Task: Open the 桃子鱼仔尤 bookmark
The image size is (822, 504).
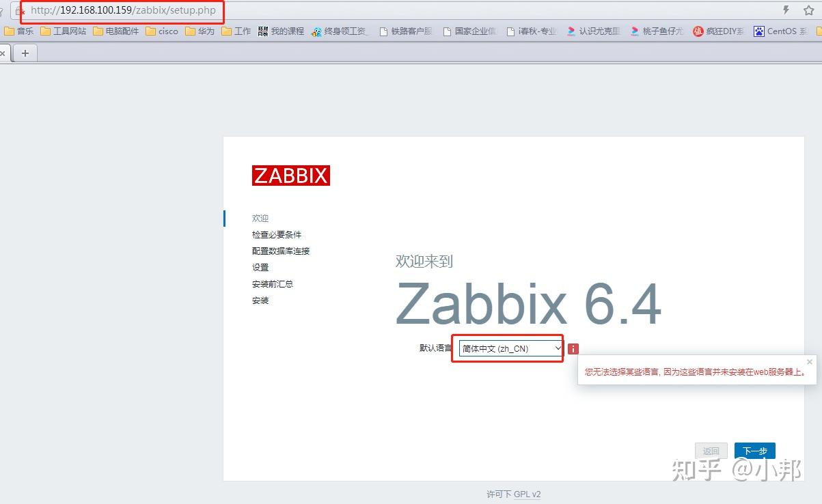Action: (x=657, y=31)
